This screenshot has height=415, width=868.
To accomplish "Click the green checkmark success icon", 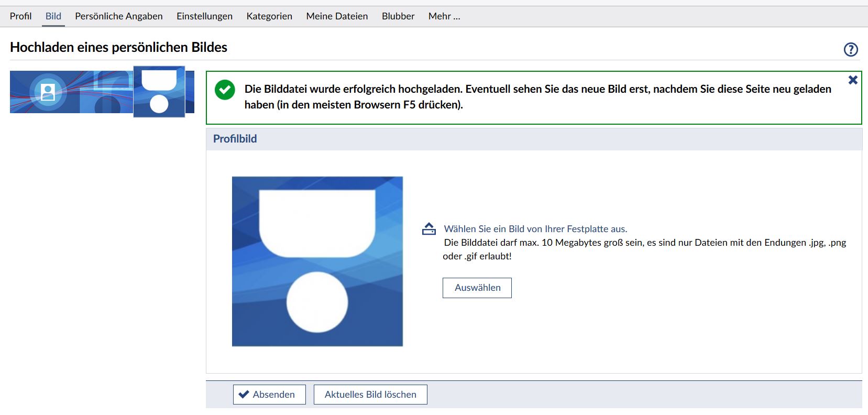I will [225, 90].
